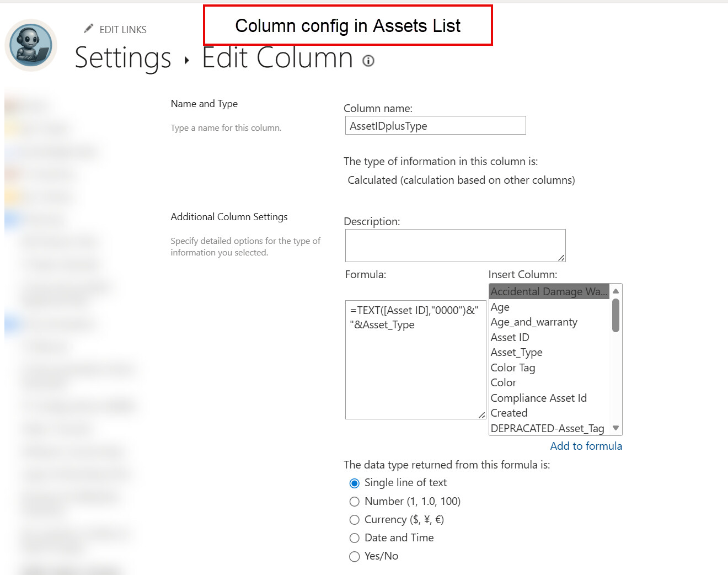
Task: Click the robot site logo
Action: (31, 45)
